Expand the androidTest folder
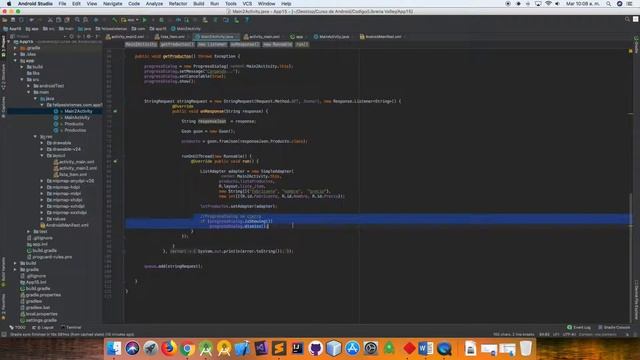This screenshot has height=360, width=640. (x=29, y=86)
